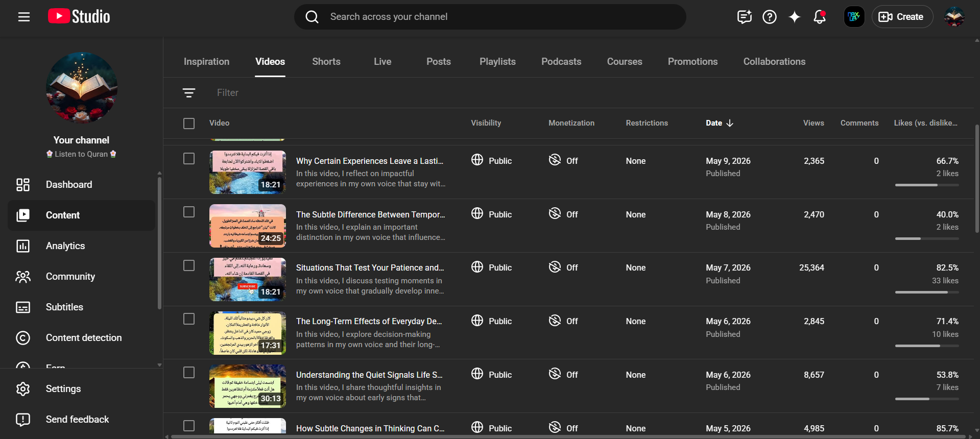This screenshot has width=980, height=439.
Task: Click the Public globe icon for May 9 video
Action: (x=477, y=160)
